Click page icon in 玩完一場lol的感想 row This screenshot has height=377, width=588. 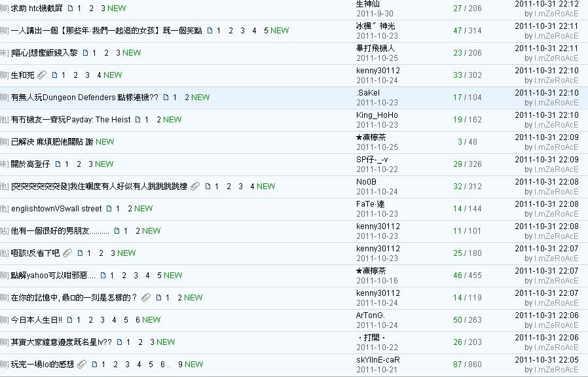94,365
